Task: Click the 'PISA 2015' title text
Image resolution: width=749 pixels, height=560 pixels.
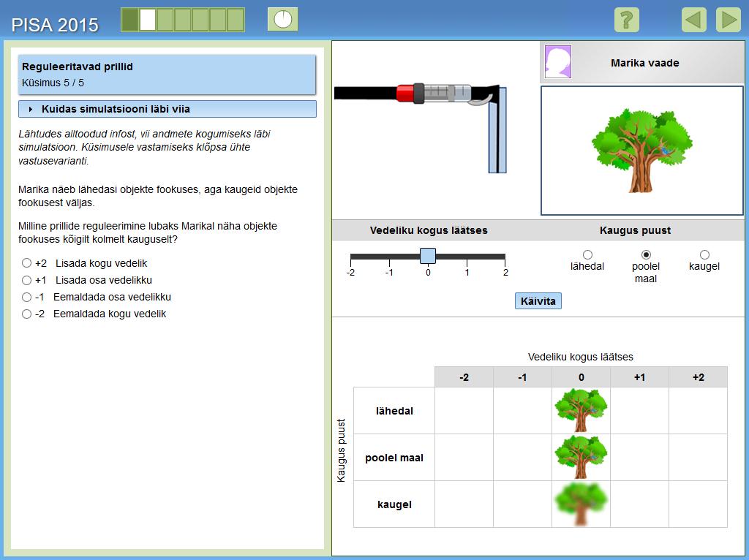Action: click(x=55, y=25)
